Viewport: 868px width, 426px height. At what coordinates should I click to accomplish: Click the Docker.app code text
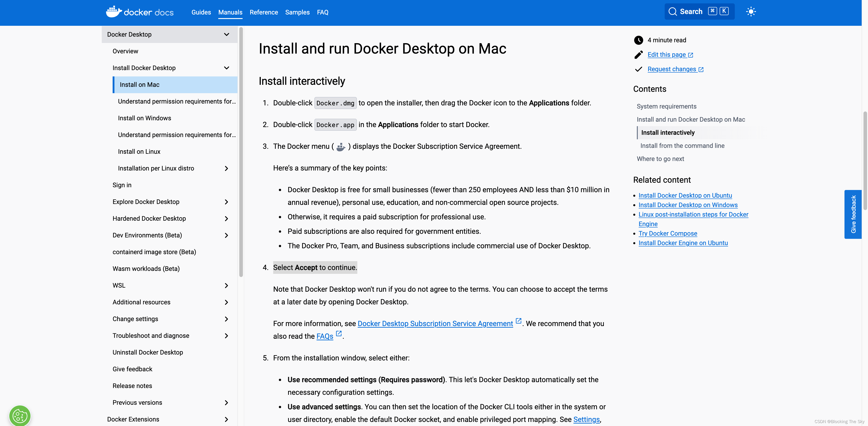pos(335,125)
